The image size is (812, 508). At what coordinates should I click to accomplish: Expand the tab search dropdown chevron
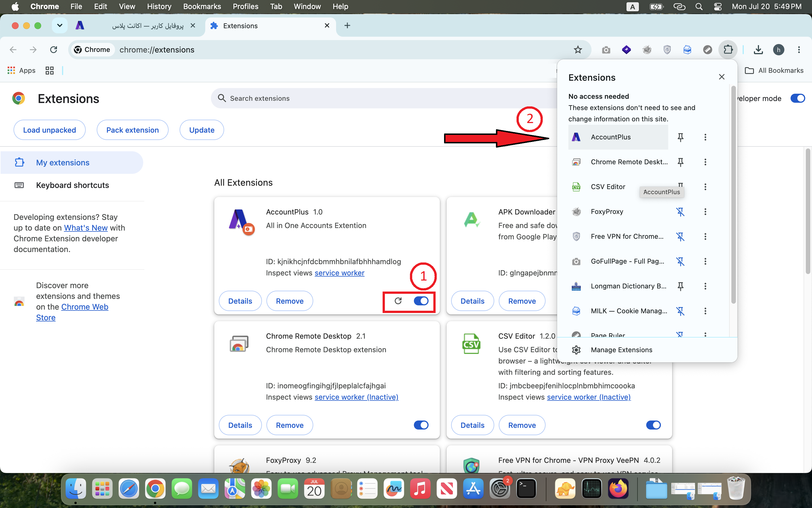60,25
